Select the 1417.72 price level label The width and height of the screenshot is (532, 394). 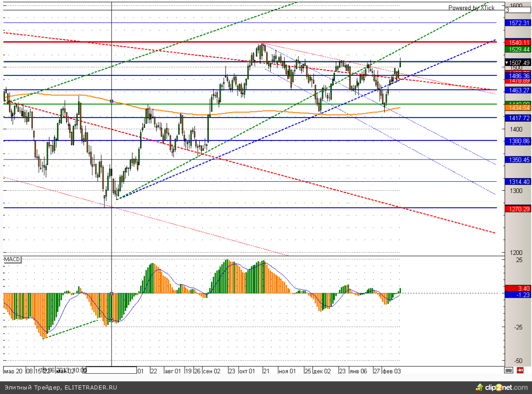518,118
